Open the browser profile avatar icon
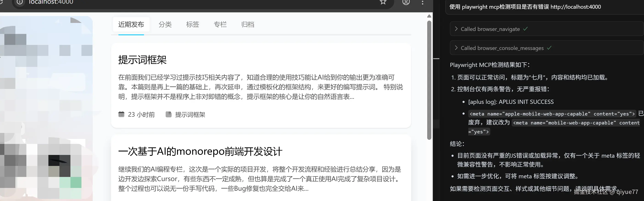 (x=406, y=2)
